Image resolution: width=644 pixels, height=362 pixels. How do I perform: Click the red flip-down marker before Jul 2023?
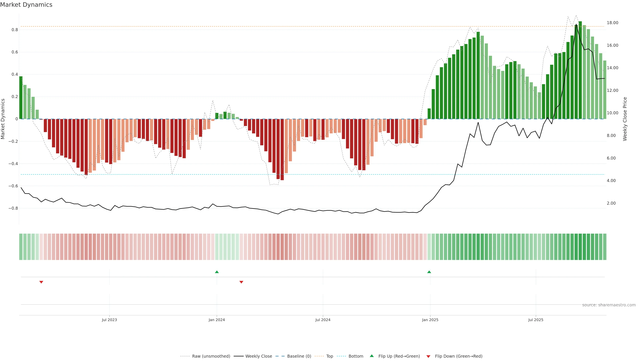pos(41,282)
